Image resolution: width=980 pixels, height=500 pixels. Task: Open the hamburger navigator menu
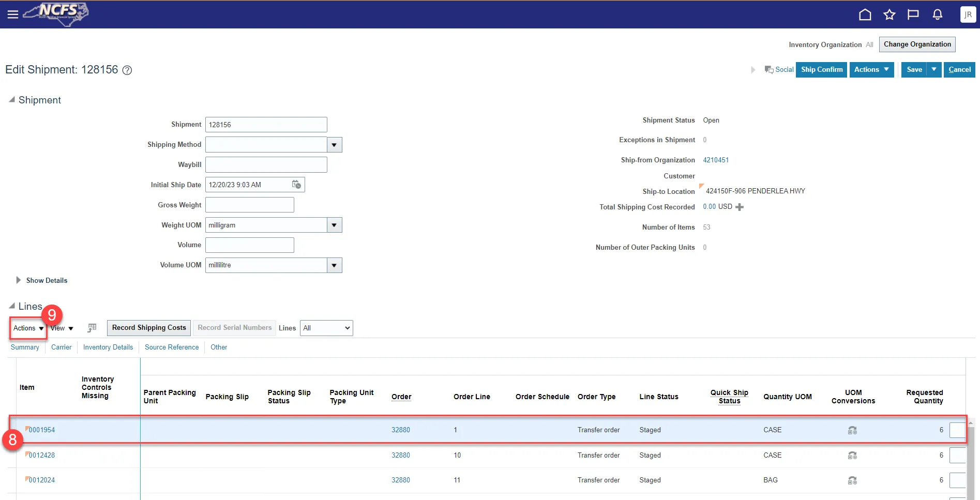[x=13, y=14]
